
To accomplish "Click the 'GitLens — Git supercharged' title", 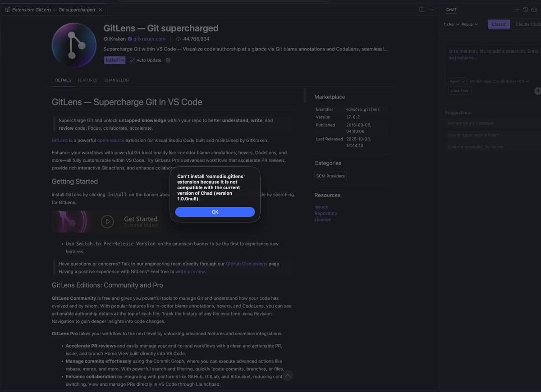I will coord(161,28).
